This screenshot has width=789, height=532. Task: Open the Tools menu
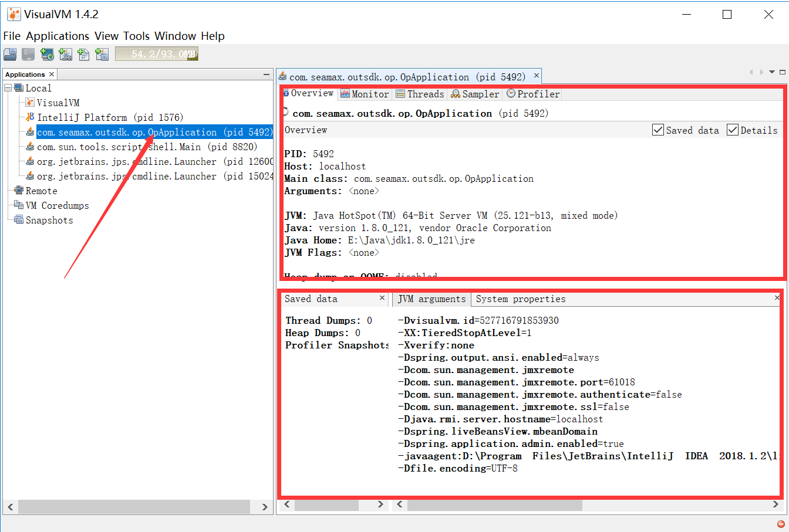click(x=136, y=36)
